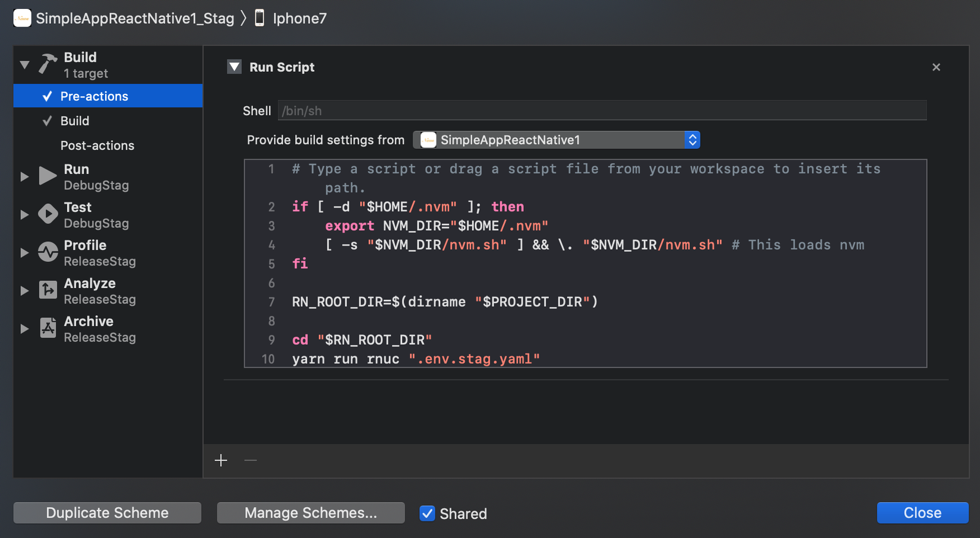The image size is (980, 538).
Task: Click the Build hammer icon
Action: (48, 64)
